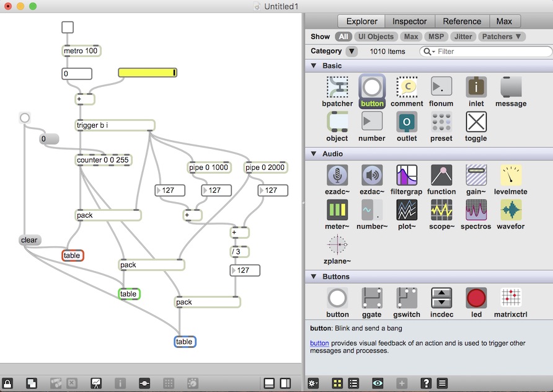Viewport: 553px width, 392px height.
Task: Toggle the right sidebar visibility button
Action: tap(285, 383)
